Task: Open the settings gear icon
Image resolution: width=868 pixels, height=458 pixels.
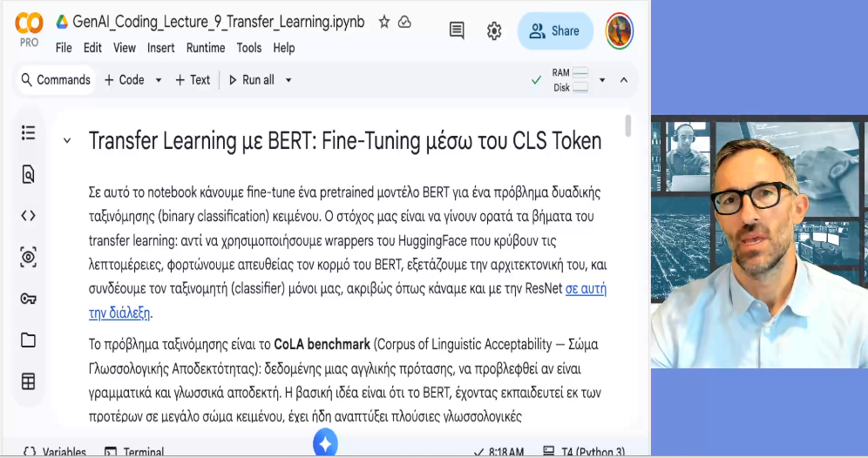Action: pos(494,31)
